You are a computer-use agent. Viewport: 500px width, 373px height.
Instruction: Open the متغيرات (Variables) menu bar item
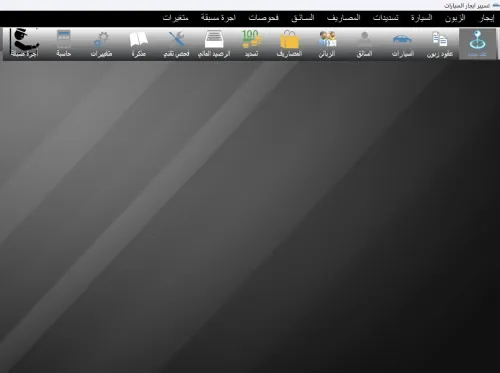click(x=176, y=18)
